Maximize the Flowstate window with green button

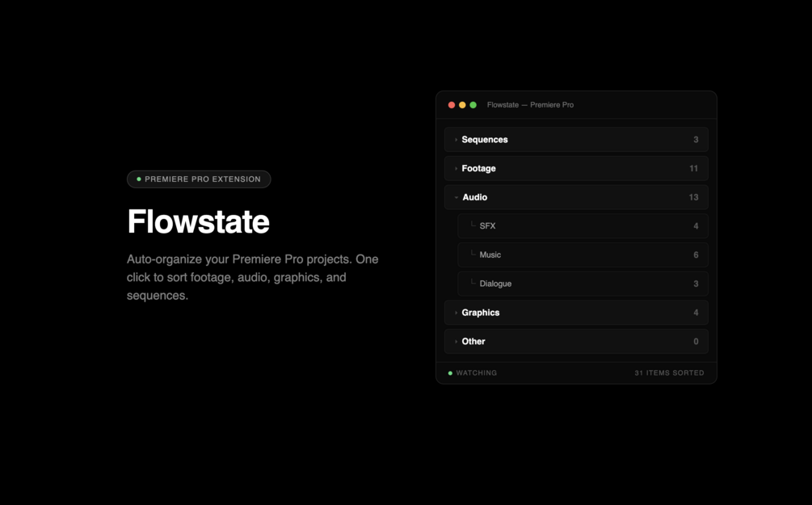(473, 105)
